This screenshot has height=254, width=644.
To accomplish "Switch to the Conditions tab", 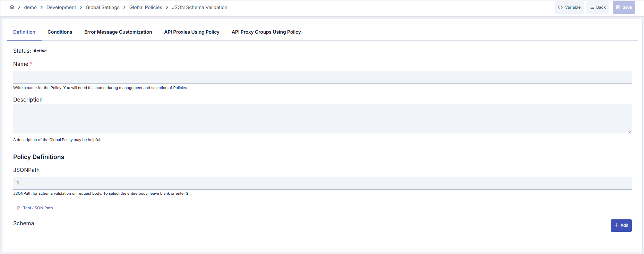I will pyautogui.click(x=60, y=32).
